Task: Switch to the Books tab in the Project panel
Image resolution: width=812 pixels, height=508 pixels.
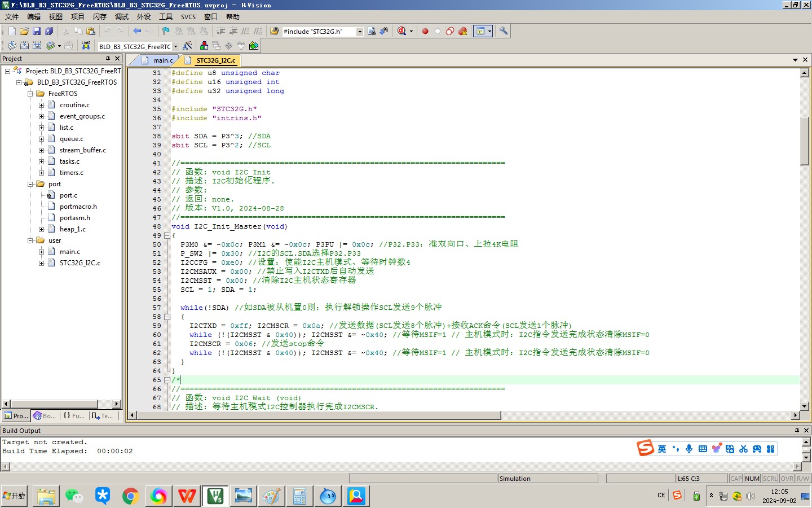Action: [45, 416]
